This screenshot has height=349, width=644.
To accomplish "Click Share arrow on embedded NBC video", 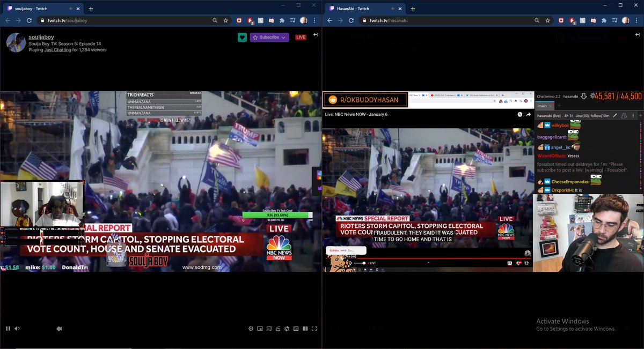I will [528, 114].
